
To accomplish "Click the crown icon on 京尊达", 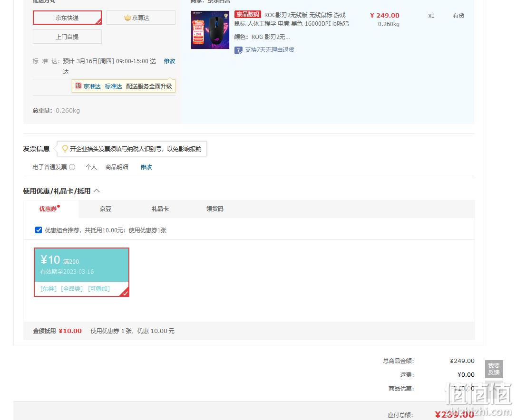I will (x=127, y=18).
